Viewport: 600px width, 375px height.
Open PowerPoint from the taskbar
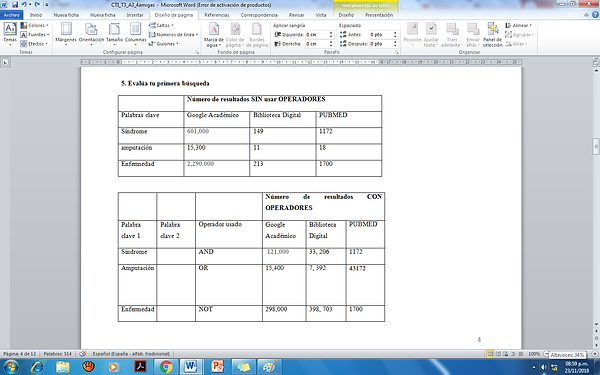click(217, 367)
